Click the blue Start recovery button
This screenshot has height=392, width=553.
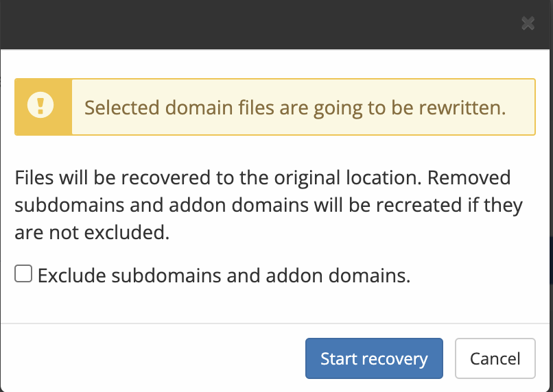pyautogui.click(x=374, y=358)
